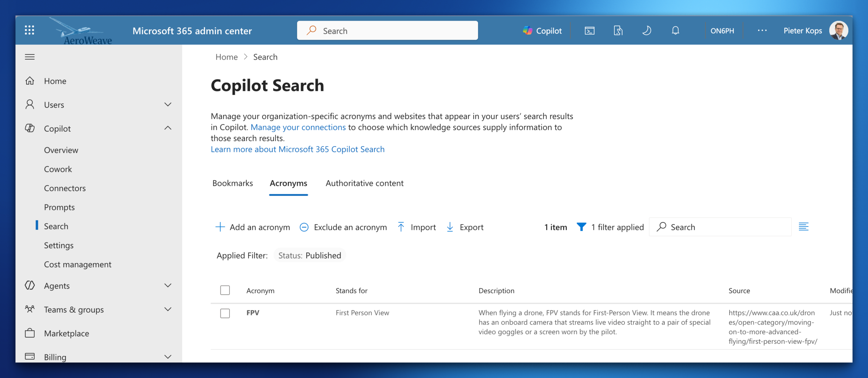Open Prompts under Copilot
The width and height of the screenshot is (868, 378).
pos(59,207)
